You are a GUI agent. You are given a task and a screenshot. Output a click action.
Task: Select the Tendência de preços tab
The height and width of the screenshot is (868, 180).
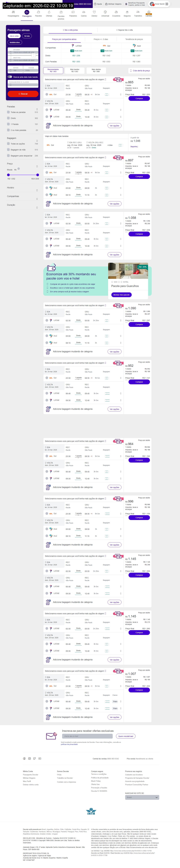(134, 39)
